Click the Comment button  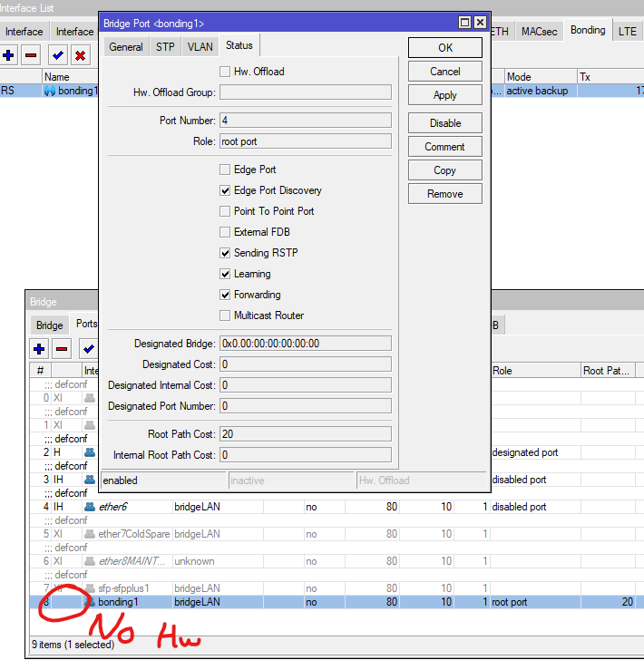[445, 147]
